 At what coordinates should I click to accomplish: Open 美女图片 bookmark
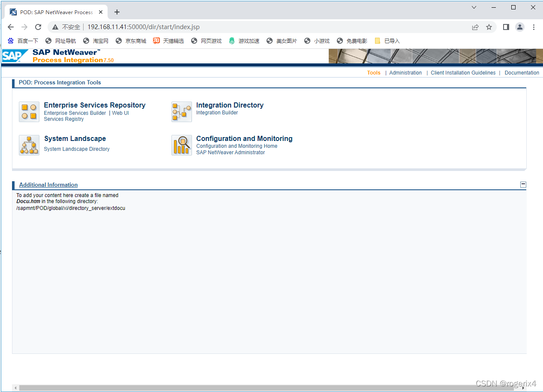tap(282, 41)
